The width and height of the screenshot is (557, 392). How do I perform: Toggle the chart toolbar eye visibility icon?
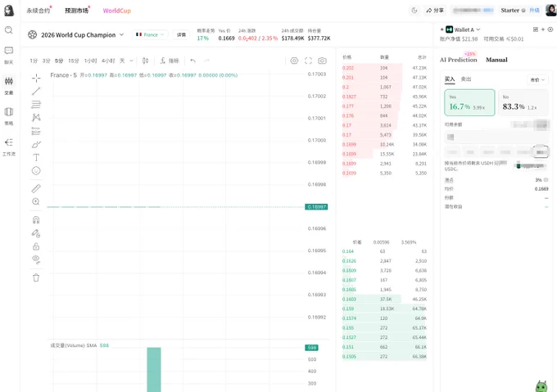click(x=294, y=61)
